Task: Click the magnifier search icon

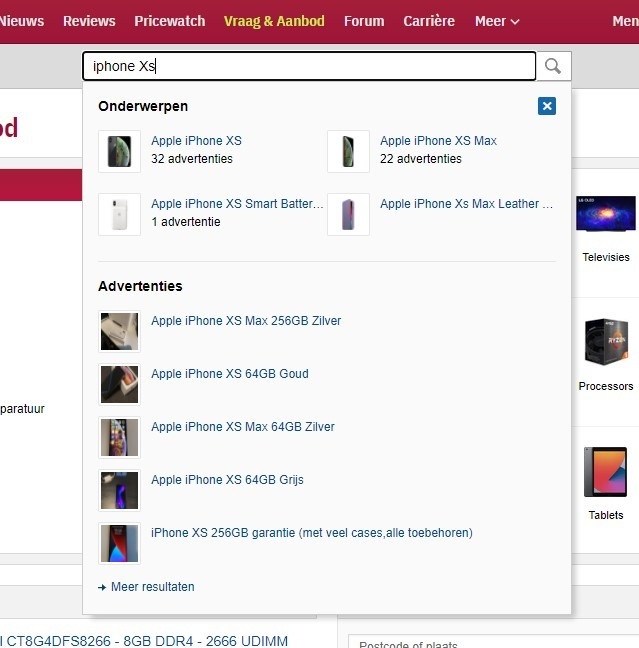Action: 553,66
